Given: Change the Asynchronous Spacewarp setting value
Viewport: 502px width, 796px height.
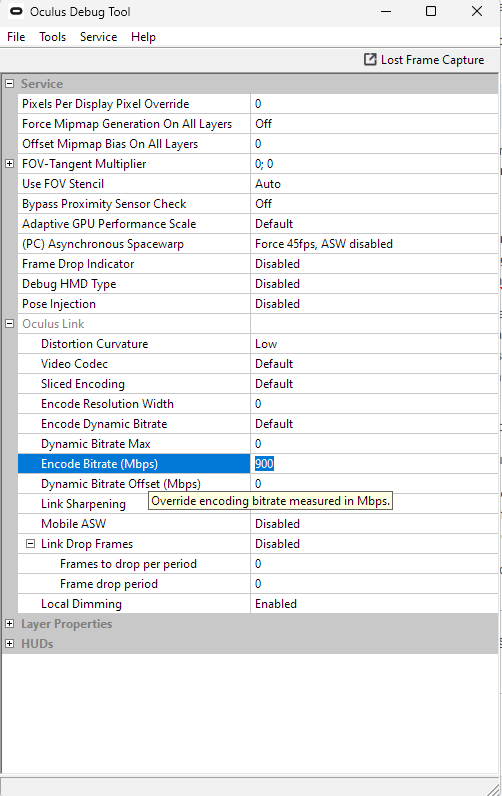Looking at the screenshot, I should (x=374, y=244).
